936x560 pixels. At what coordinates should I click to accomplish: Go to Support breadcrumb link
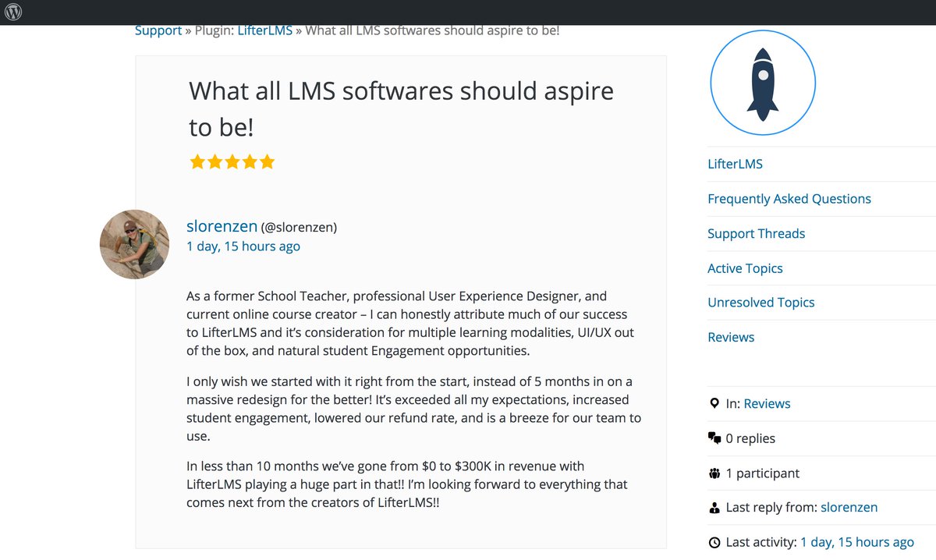click(158, 30)
